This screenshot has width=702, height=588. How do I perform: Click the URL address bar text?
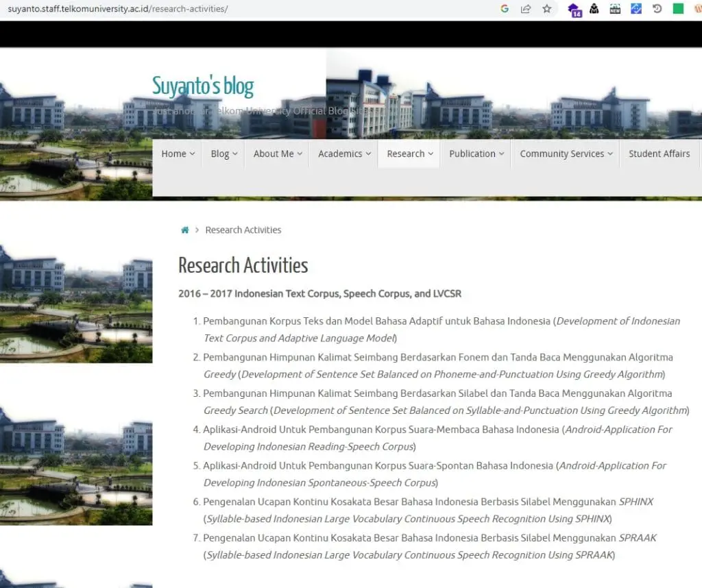[x=118, y=8]
